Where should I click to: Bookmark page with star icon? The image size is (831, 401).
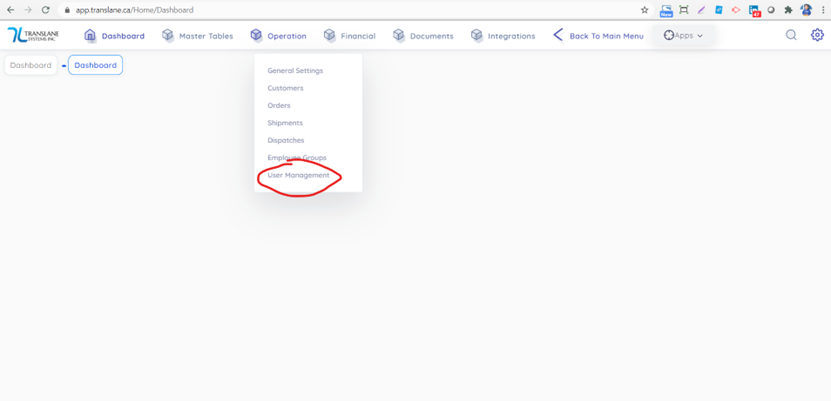click(645, 10)
